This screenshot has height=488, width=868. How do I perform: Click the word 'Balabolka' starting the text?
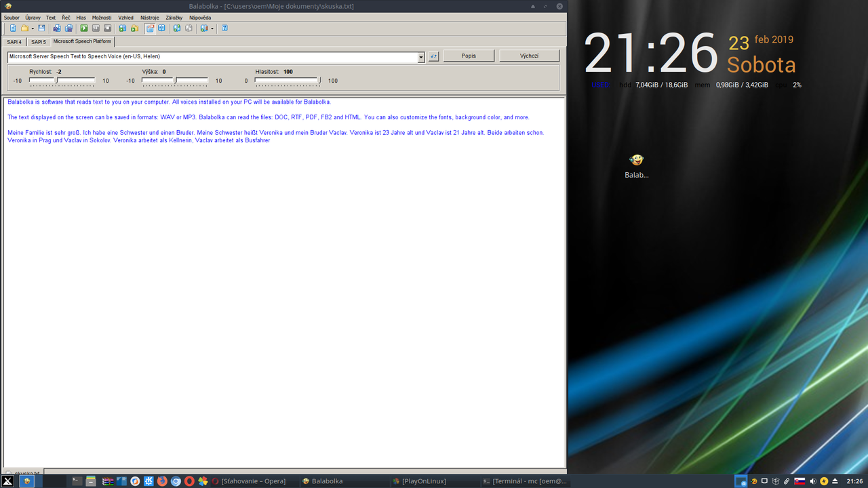click(20, 102)
